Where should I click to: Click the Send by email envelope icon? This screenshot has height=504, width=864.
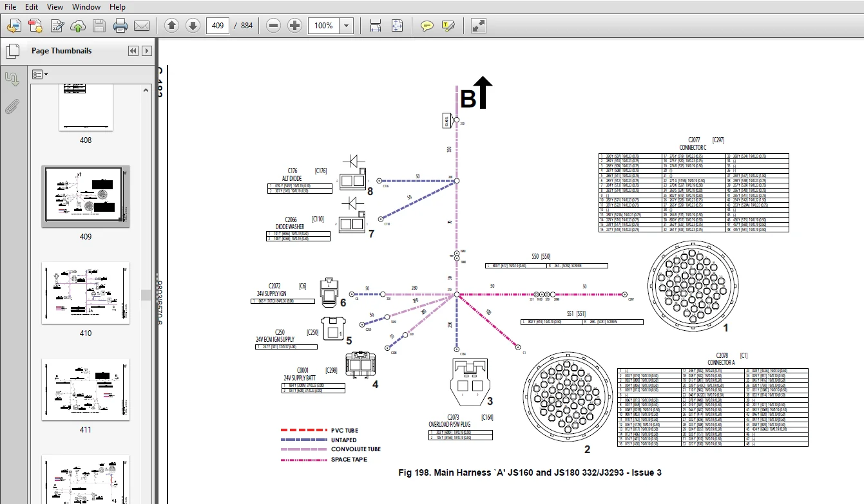(142, 26)
